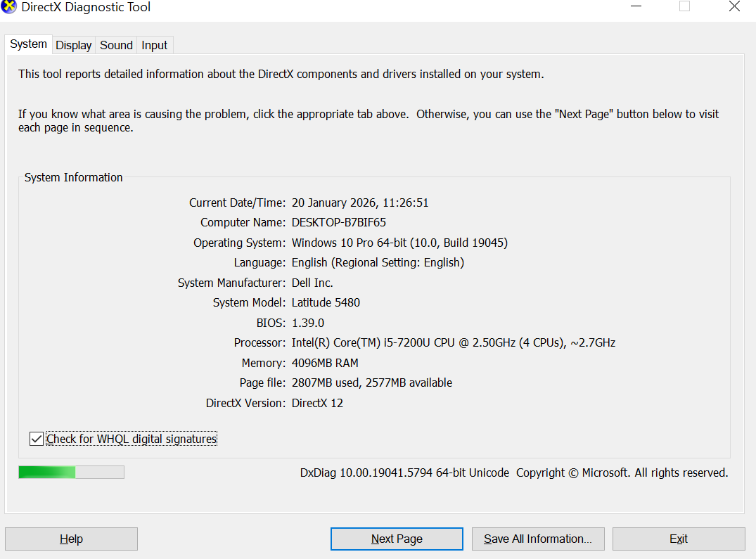
Task: Open the Sound tab
Action: (115, 44)
